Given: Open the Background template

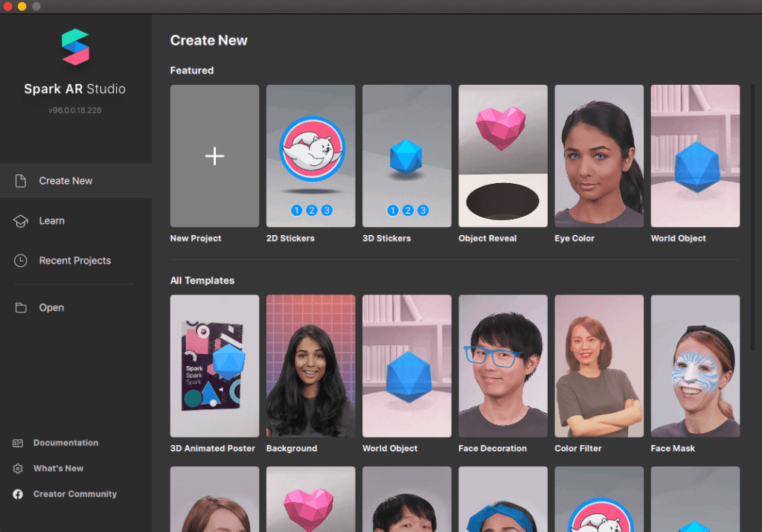Looking at the screenshot, I should (x=310, y=366).
